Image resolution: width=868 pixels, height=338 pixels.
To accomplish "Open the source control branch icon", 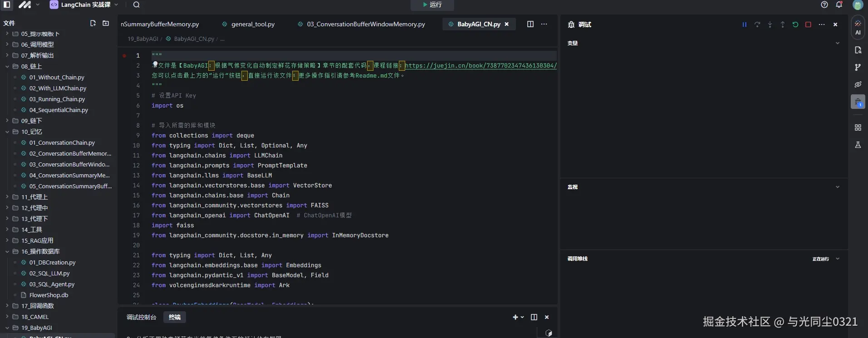I will point(858,67).
